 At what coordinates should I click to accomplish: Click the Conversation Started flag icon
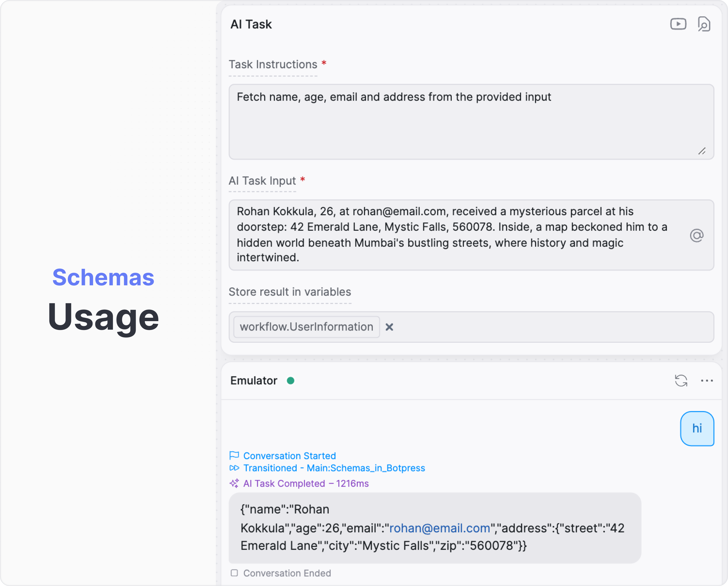[234, 456]
